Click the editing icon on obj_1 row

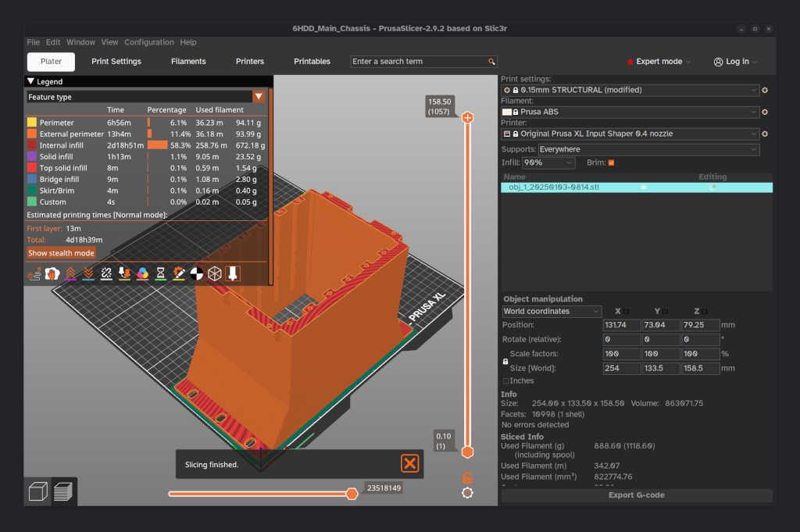pyautogui.click(x=713, y=187)
